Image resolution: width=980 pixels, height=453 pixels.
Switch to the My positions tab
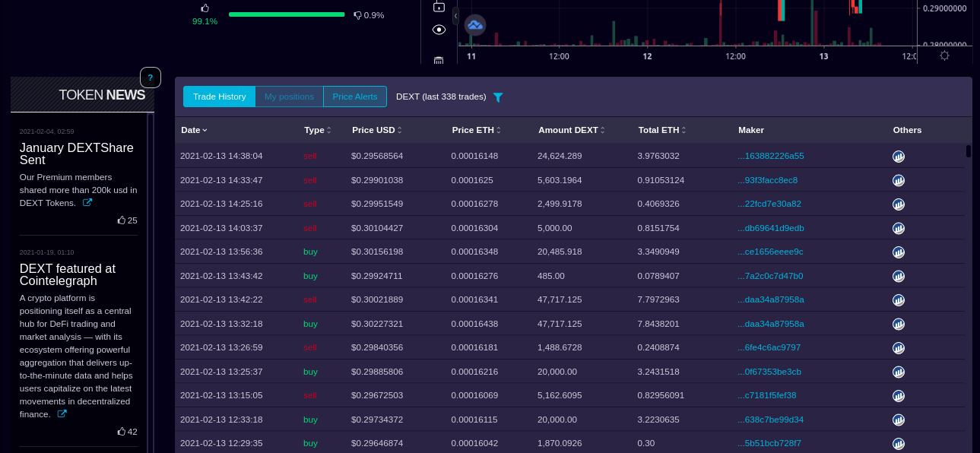pyautogui.click(x=289, y=97)
